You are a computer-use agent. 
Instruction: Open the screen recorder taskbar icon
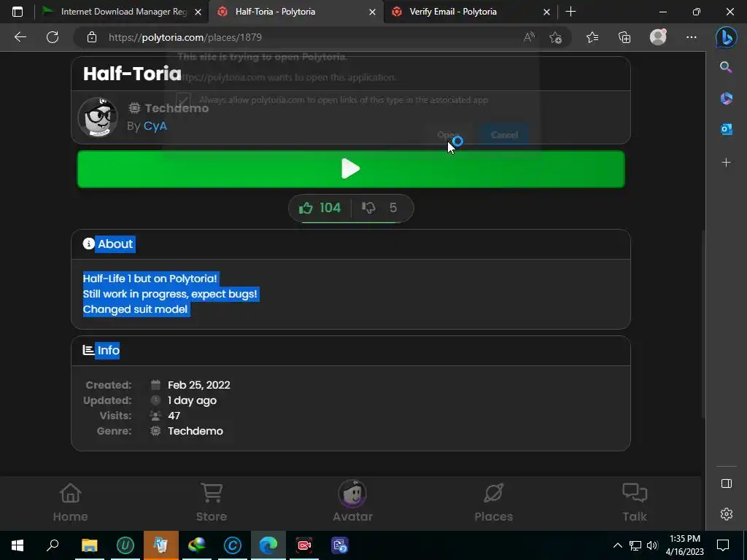click(304, 545)
